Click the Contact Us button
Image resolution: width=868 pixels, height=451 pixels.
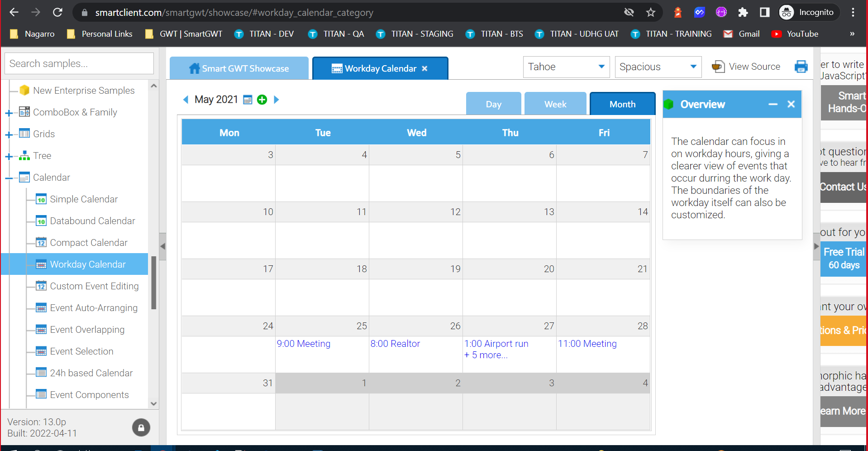coord(844,187)
